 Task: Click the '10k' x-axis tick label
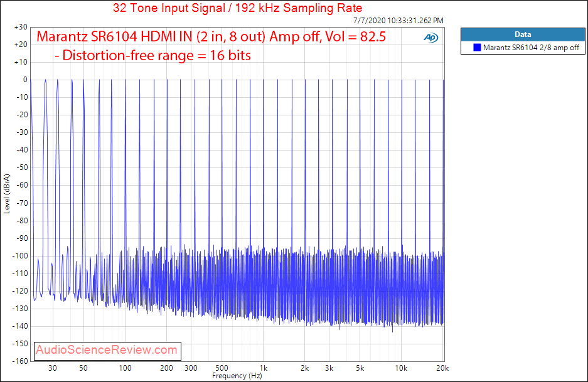[x=401, y=368]
